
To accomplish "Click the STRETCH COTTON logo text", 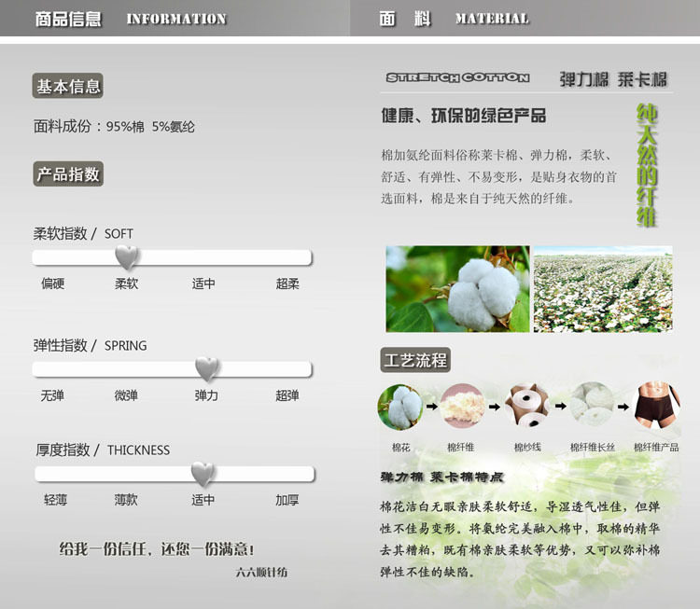I will (458, 77).
